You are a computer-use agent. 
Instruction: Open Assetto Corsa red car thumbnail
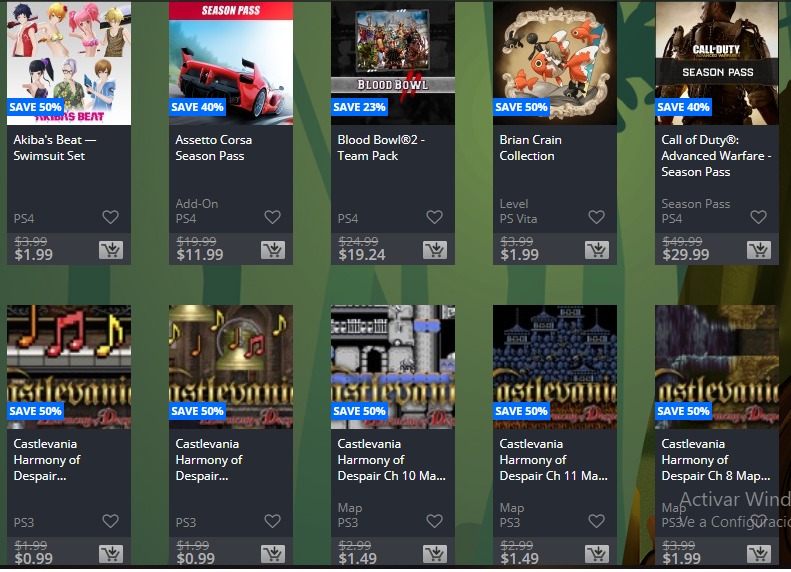[231, 63]
